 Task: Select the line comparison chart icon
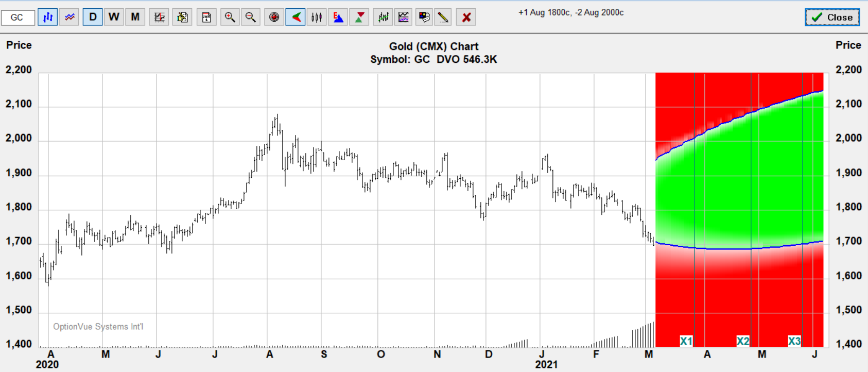pyautogui.click(x=69, y=17)
